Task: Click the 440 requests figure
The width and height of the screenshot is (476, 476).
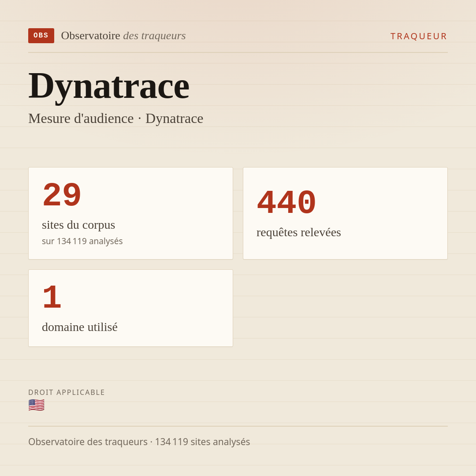Action: coord(286,202)
